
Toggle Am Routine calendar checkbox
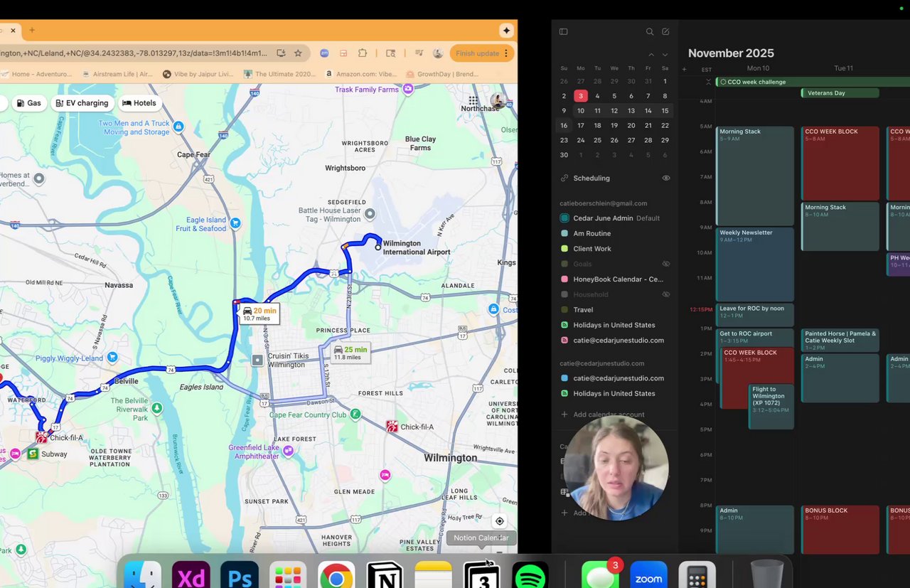coord(564,233)
